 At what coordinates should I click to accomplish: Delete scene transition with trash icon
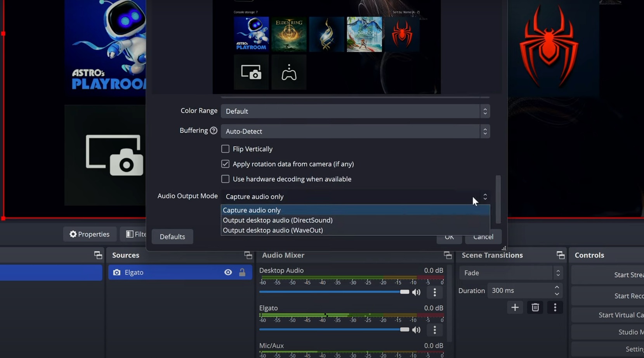coord(535,308)
